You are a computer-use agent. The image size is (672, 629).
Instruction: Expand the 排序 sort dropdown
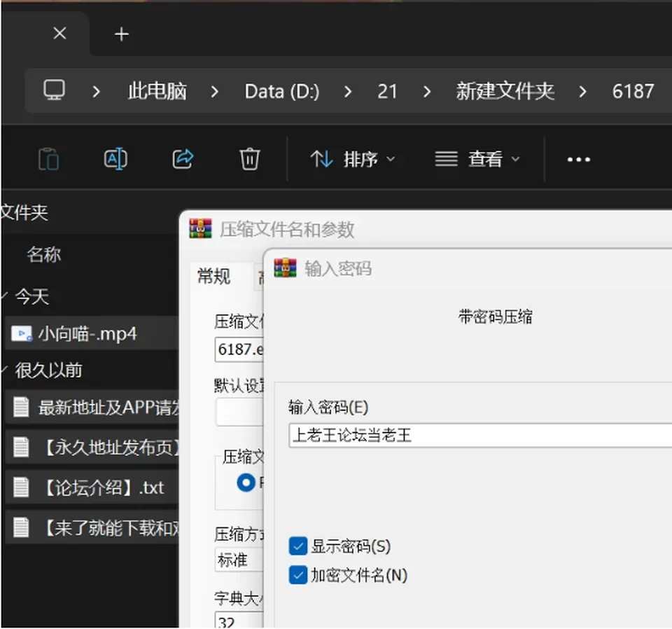(352, 160)
